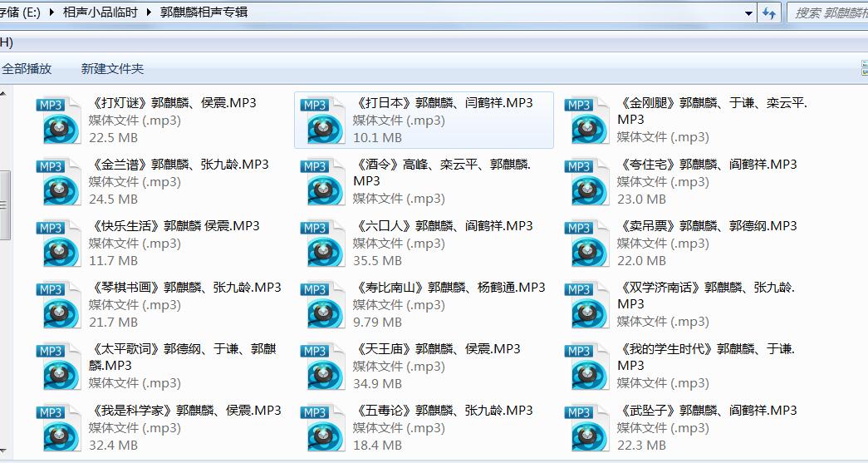868x463 pixels.
Task: Click the MP3 icon for 《打日本》郭麒麟、闫鹤祥
Action: pos(323,121)
